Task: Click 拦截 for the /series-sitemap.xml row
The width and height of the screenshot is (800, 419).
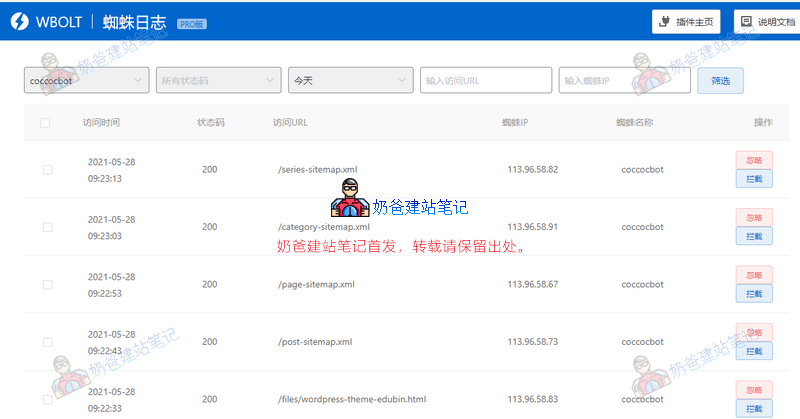Action: click(x=753, y=179)
